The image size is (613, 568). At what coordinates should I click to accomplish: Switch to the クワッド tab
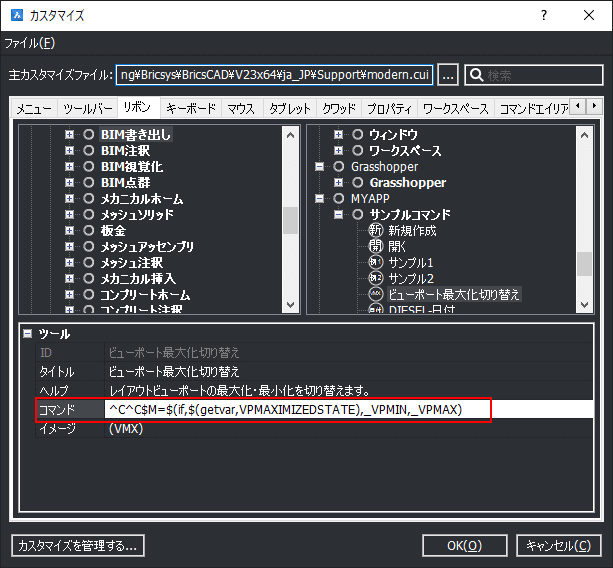339,108
